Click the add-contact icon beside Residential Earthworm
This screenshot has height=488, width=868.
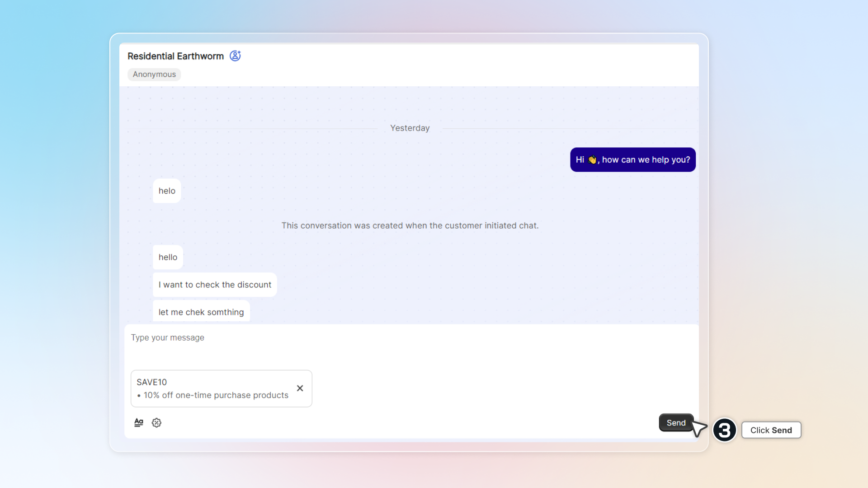(x=235, y=56)
